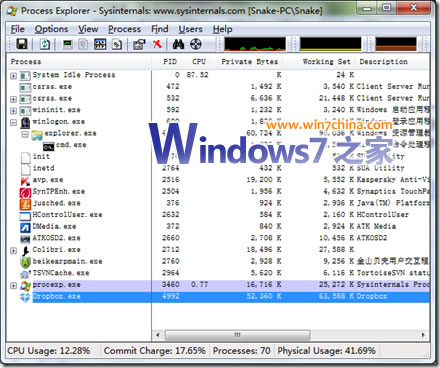Open the CPU usage history graph
This screenshot has height=368, width=440.
255,44
